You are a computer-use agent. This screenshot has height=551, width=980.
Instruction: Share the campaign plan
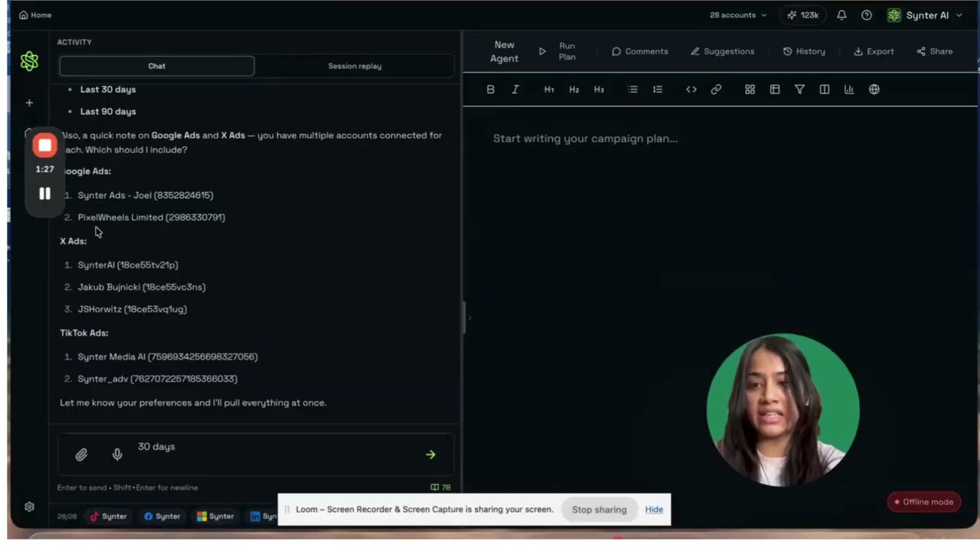935,51
